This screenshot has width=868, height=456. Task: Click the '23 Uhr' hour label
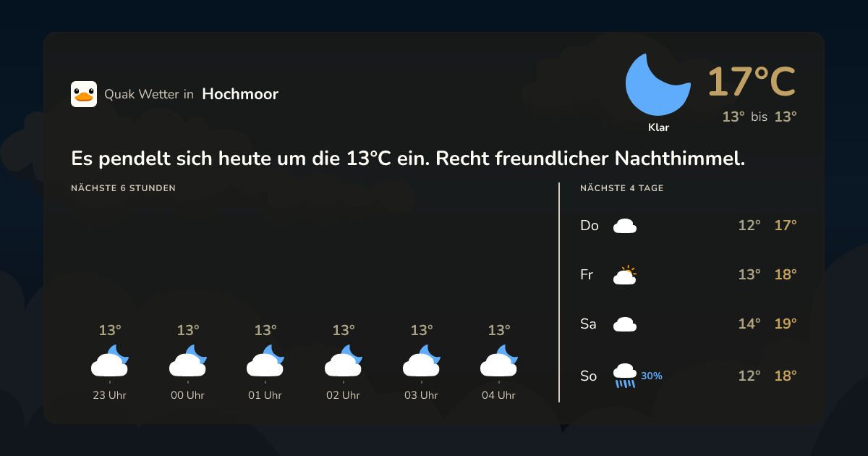click(110, 395)
